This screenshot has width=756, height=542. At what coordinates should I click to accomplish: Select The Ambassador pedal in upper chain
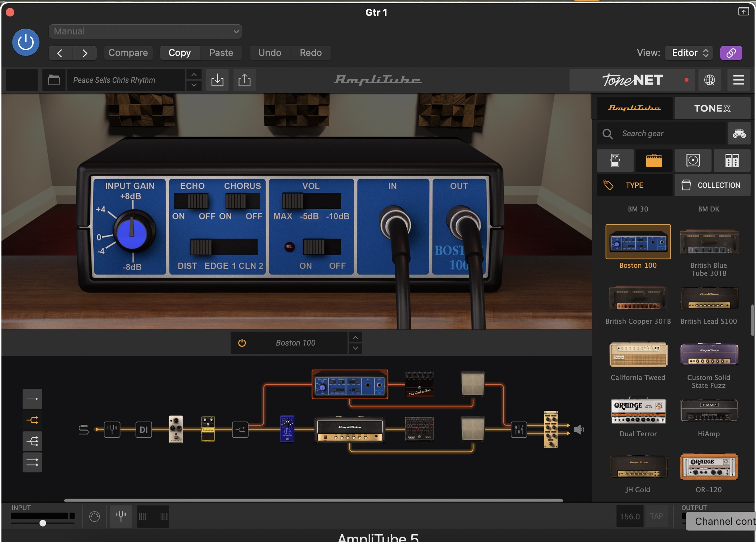[420, 384]
